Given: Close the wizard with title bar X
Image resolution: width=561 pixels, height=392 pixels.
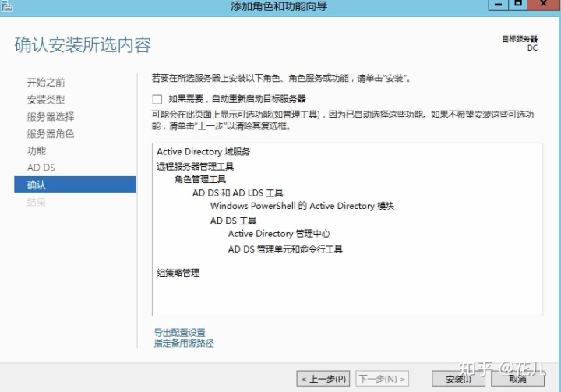Looking at the screenshot, I should (544, 5).
